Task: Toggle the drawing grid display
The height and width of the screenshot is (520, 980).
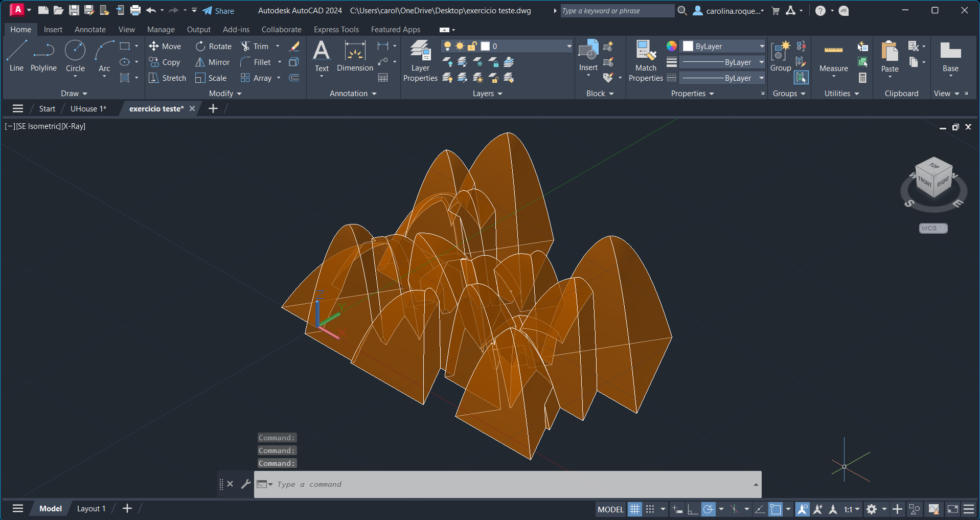Action: click(634, 509)
